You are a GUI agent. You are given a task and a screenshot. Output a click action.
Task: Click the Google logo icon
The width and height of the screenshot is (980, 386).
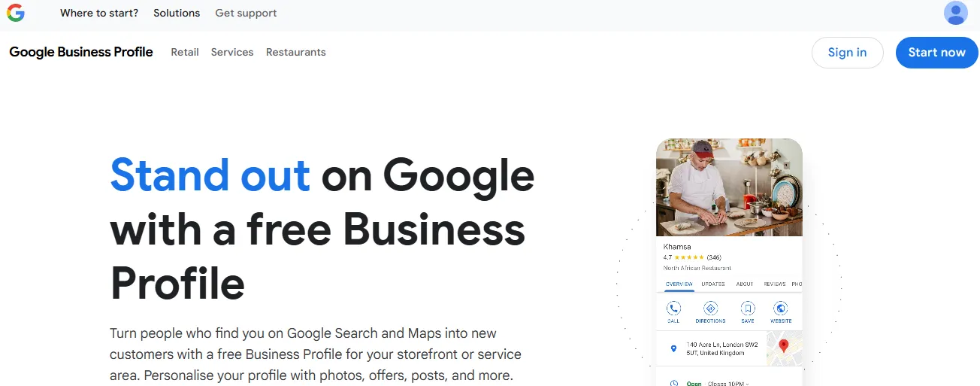click(15, 13)
